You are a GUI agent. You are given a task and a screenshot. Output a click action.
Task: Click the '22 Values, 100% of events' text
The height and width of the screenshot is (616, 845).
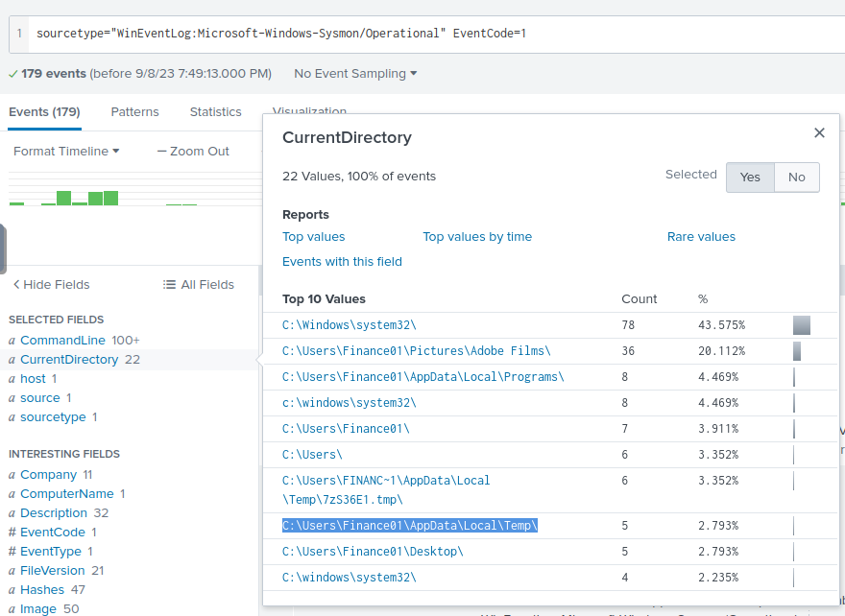click(x=359, y=177)
